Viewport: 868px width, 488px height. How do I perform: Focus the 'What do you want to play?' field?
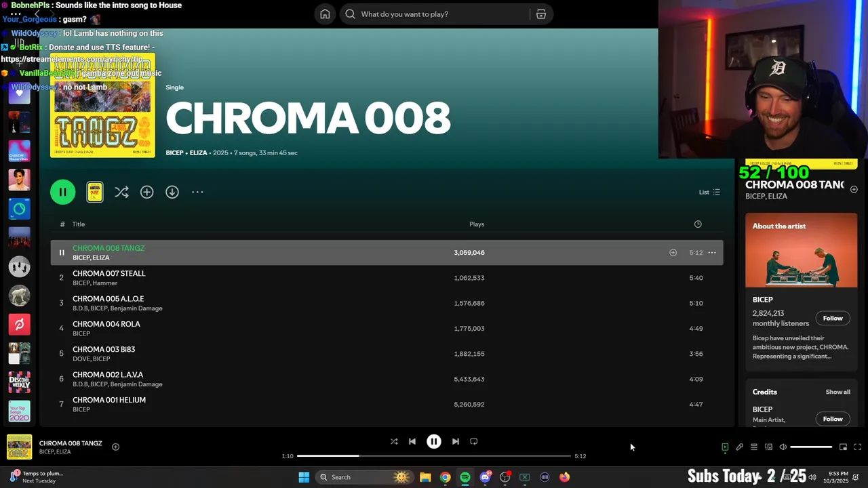point(434,14)
